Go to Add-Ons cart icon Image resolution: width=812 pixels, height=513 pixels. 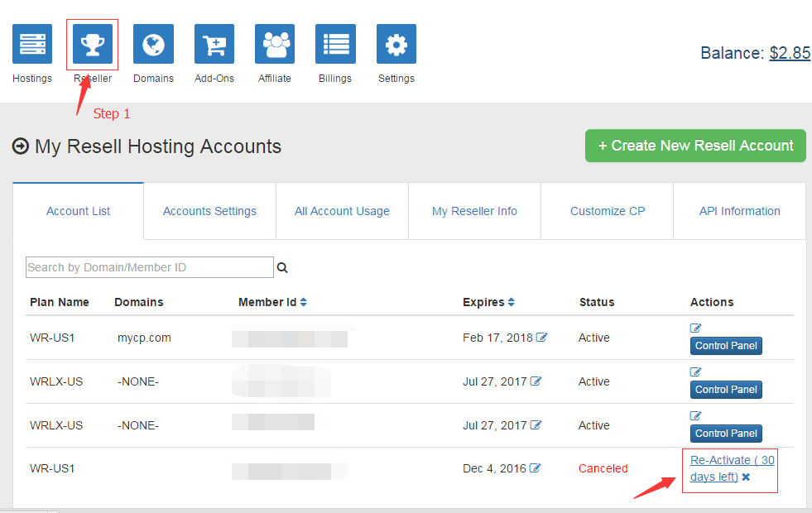[x=214, y=44]
